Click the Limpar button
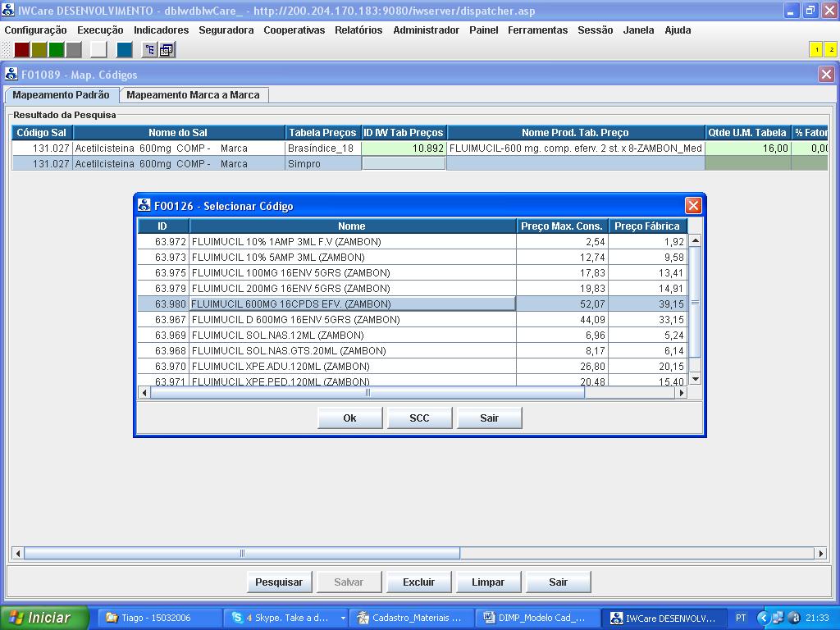The height and width of the screenshot is (630, 840). point(488,582)
